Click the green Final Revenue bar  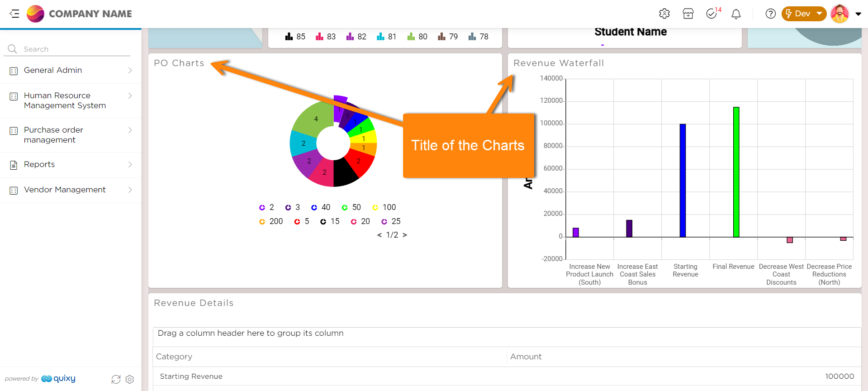coord(736,172)
